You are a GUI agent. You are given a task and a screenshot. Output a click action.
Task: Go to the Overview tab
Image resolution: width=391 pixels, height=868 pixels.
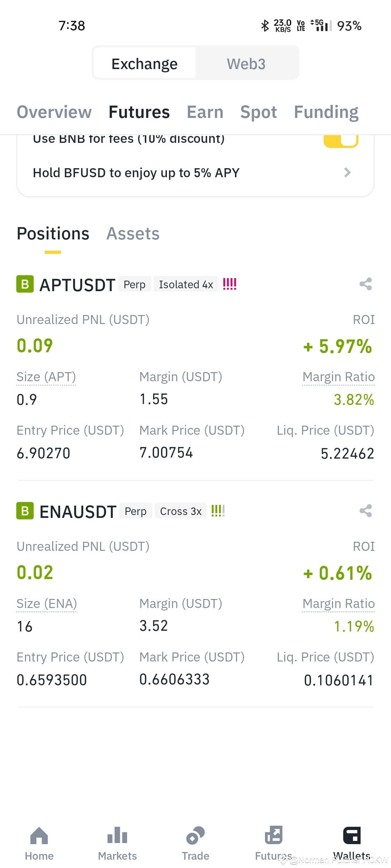[54, 112]
